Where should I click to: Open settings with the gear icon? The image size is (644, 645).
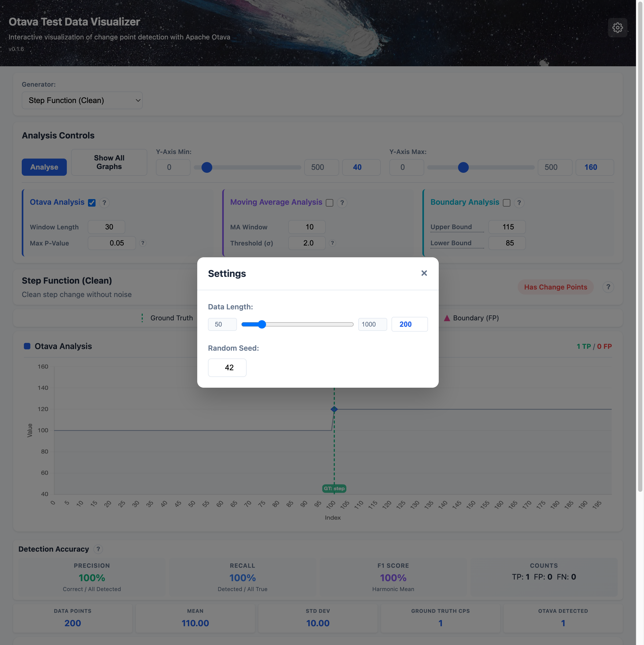(617, 28)
